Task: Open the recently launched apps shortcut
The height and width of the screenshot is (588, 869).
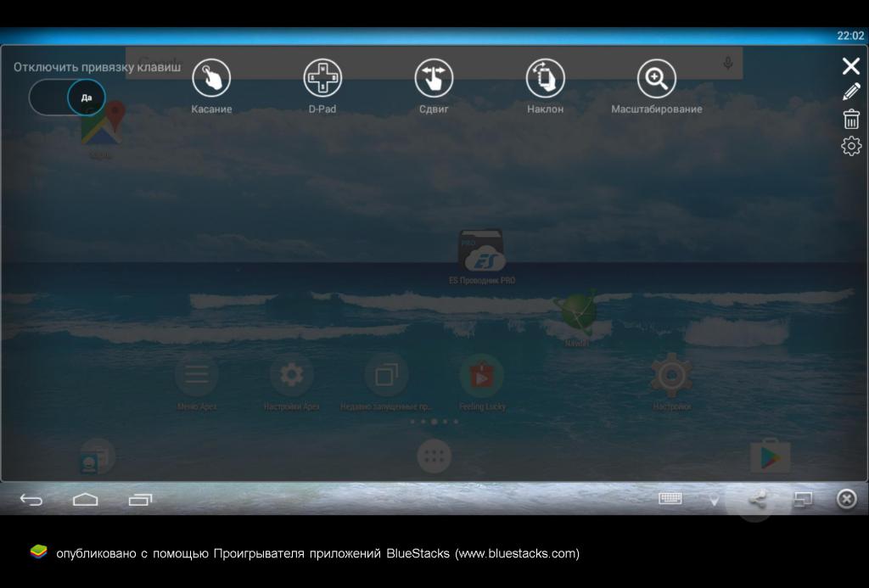Action: 386,382
